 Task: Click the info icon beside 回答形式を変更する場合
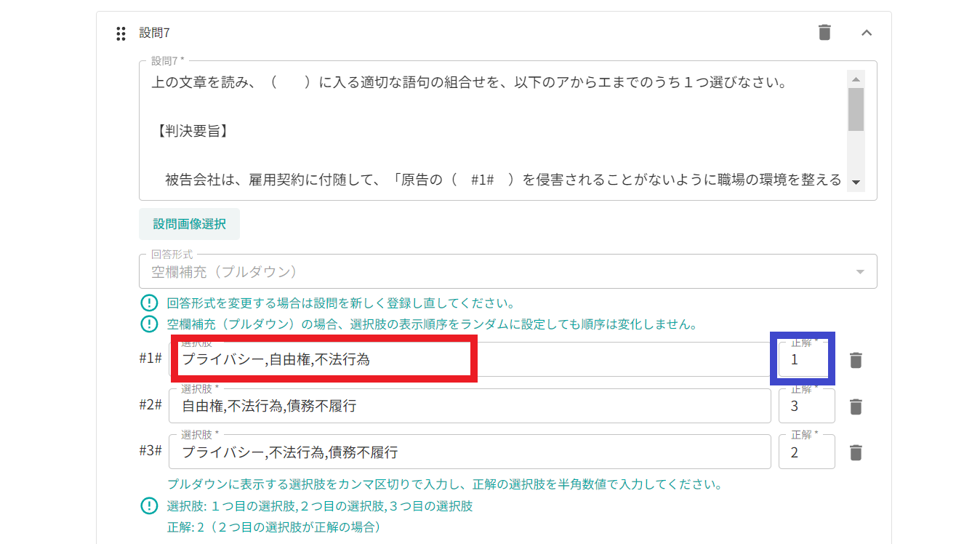pos(149,303)
